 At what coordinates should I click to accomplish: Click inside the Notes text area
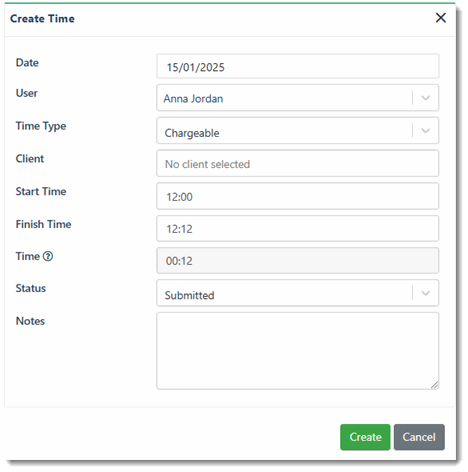298,351
